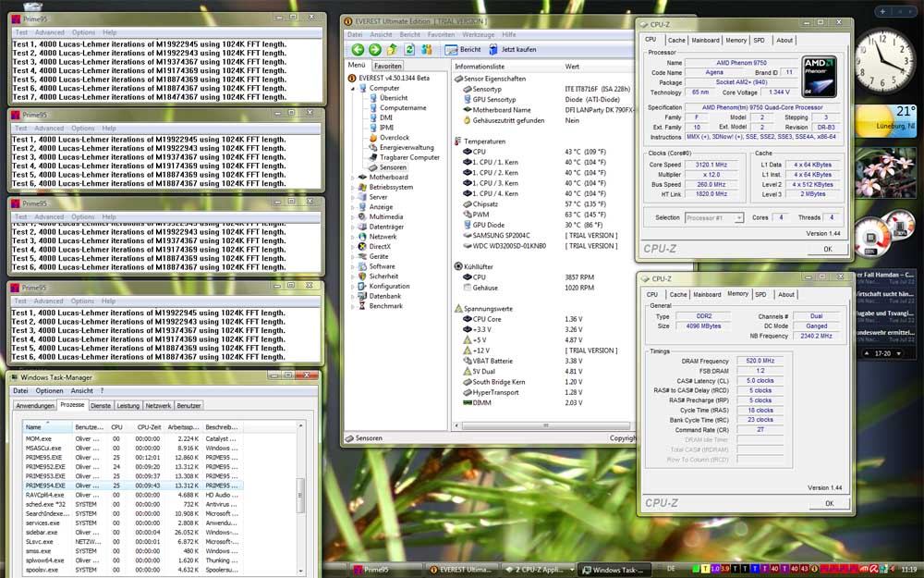Click the Datenbank icon in EVEREST tree
The image size is (924, 578).
pos(362,296)
